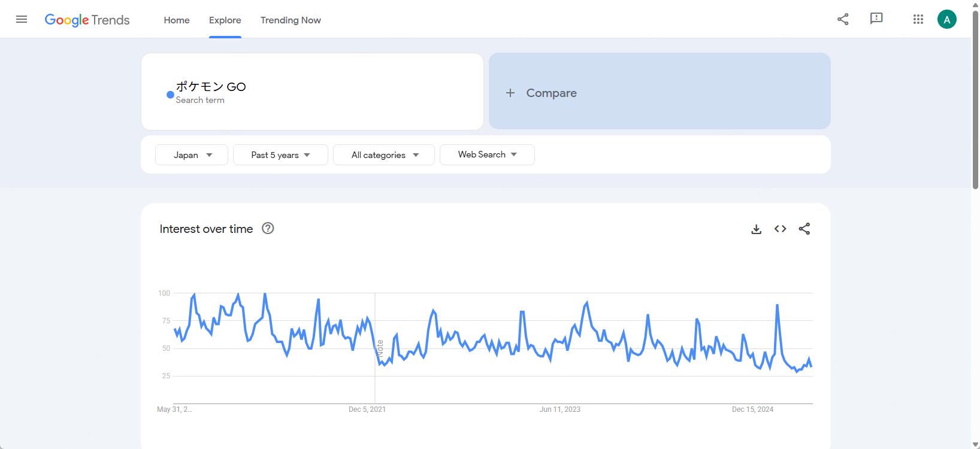The width and height of the screenshot is (980, 449).
Task: Click the scrollbar up arrow
Action: tap(975, 4)
